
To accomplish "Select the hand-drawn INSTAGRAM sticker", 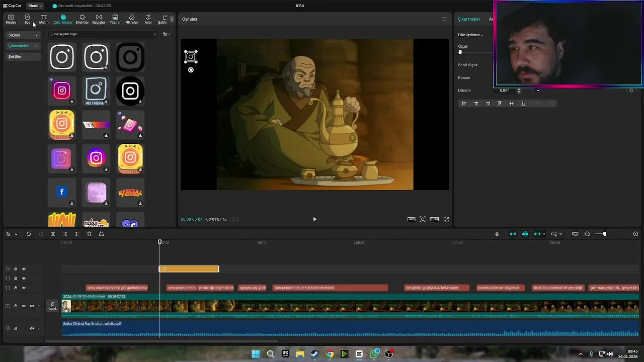I will (x=96, y=91).
